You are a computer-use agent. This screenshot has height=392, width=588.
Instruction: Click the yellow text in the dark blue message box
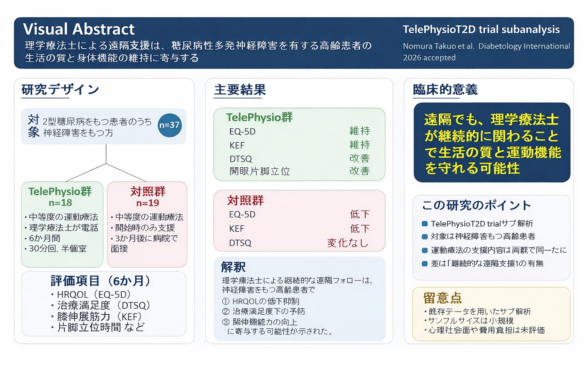pyautogui.click(x=492, y=144)
